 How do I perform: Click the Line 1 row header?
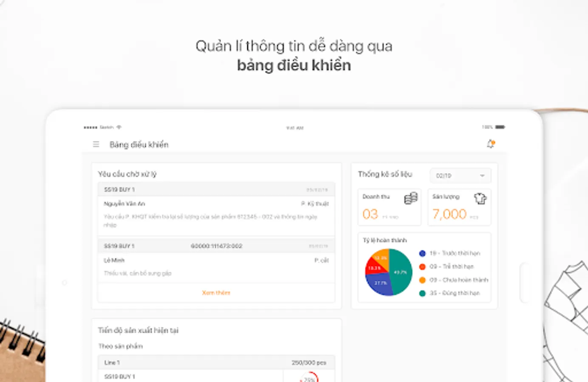point(216,362)
